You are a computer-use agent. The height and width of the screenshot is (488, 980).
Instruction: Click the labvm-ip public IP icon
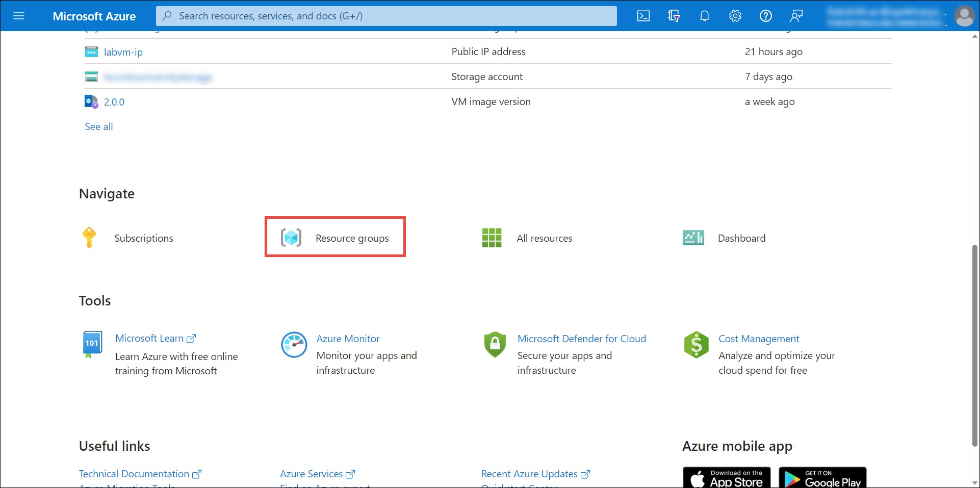click(x=91, y=52)
